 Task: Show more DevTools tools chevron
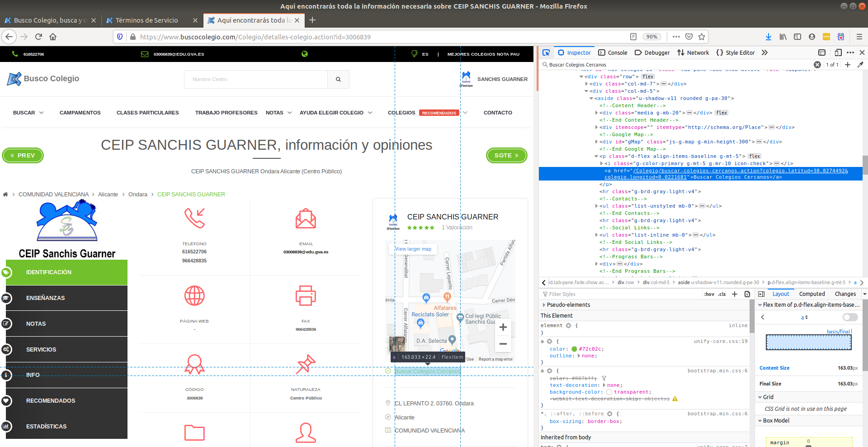[764, 52]
